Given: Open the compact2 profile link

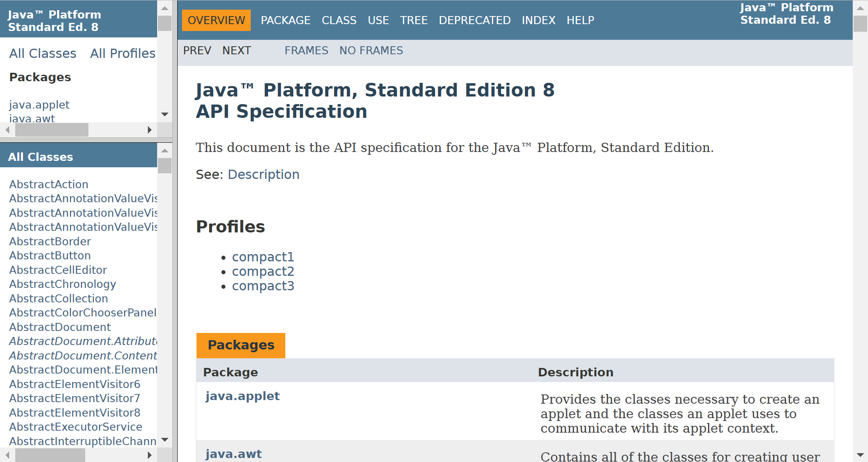Looking at the screenshot, I should tap(263, 271).
